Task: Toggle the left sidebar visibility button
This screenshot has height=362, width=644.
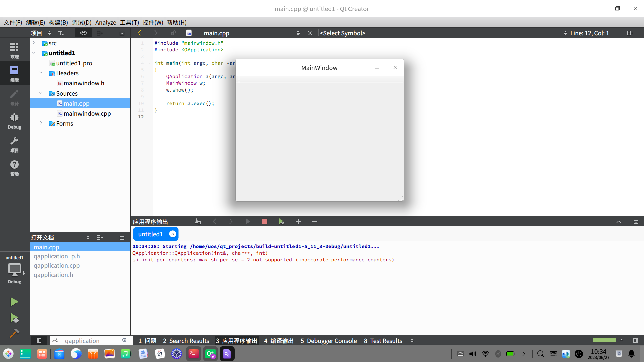Action: 39,341
